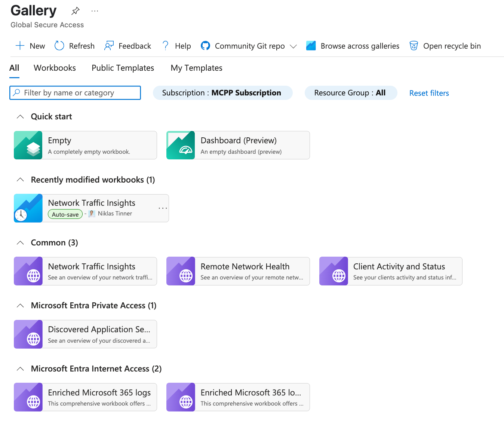
Task: Click the GitHub icon for Community Git repo
Action: pos(205,46)
